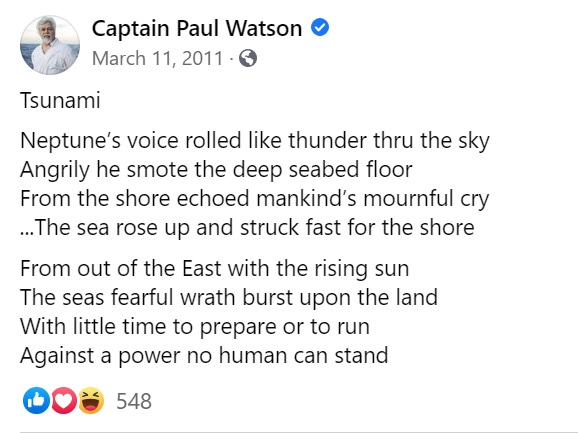The height and width of the screenshot is (433, 578).
Task: Open the March 11, 2011 post timestamp
Action: 157,58
